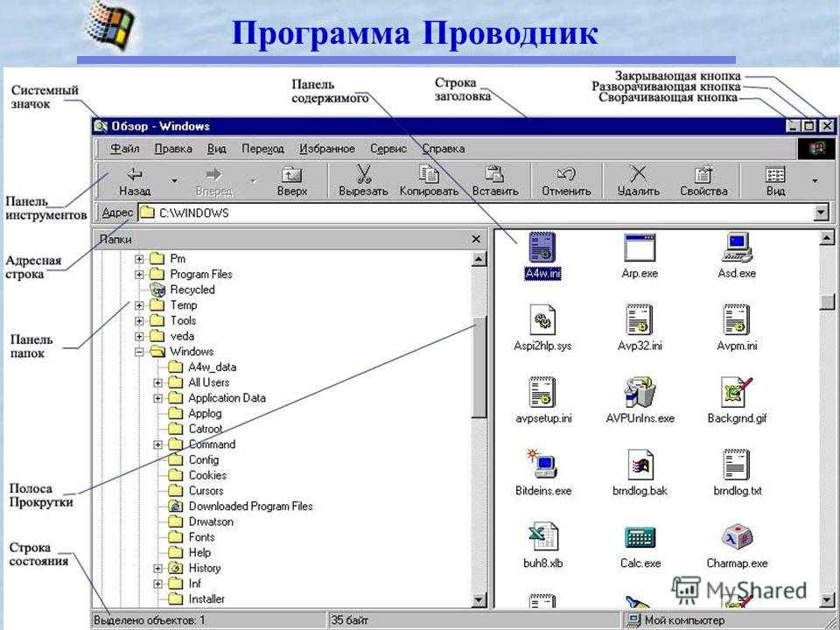
Task: Select the AVPUnIns.exe icon
Action: tap(640, 392)
